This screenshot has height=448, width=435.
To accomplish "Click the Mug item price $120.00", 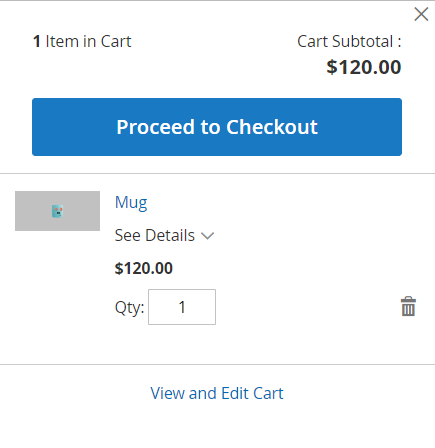I will pos(144,268).
